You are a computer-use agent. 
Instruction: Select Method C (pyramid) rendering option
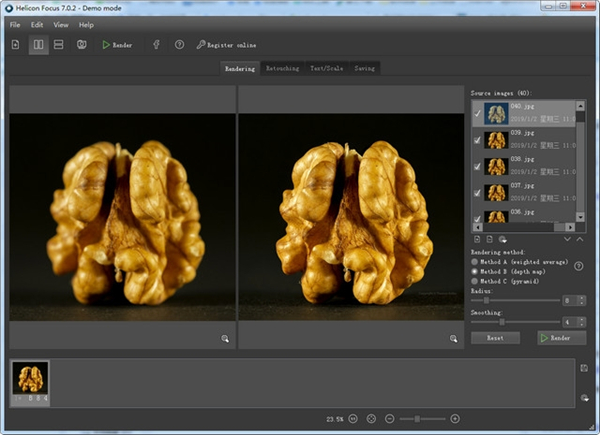coord(474,282)
